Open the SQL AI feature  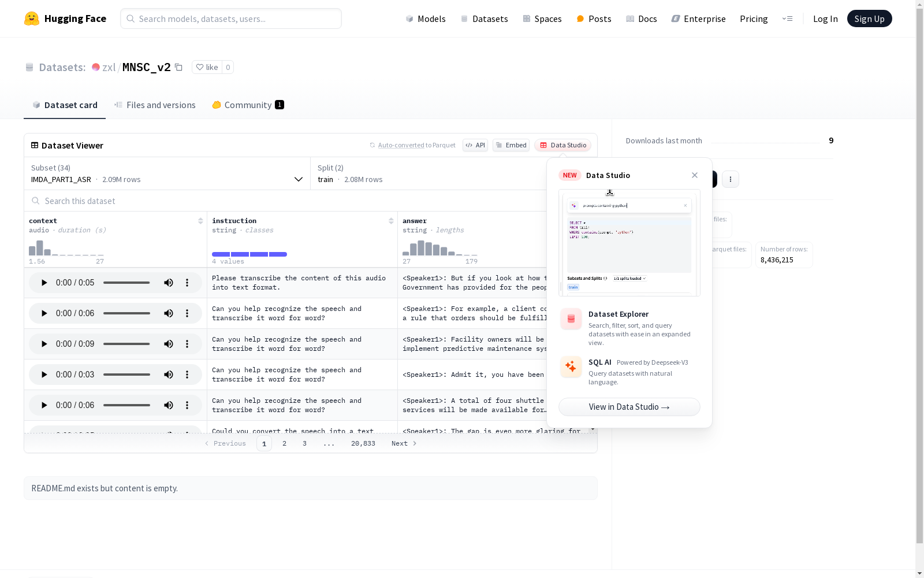(x=629, y=371)
